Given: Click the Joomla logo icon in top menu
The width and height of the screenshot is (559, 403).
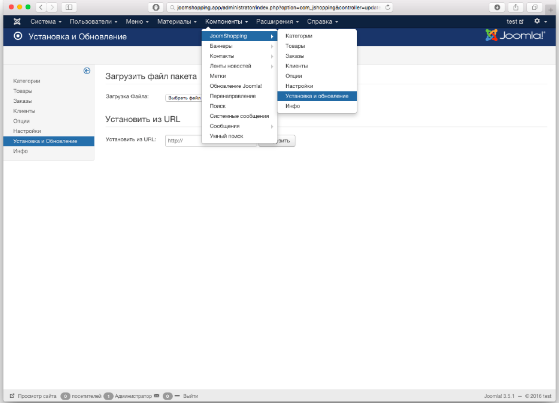Looking at the screenshot, I should 17,22.
